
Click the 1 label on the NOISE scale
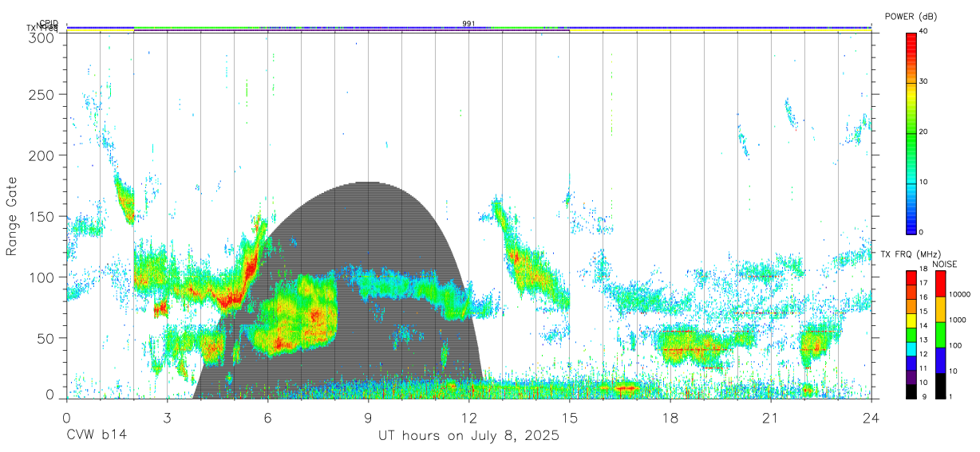[x=950, y=396]
